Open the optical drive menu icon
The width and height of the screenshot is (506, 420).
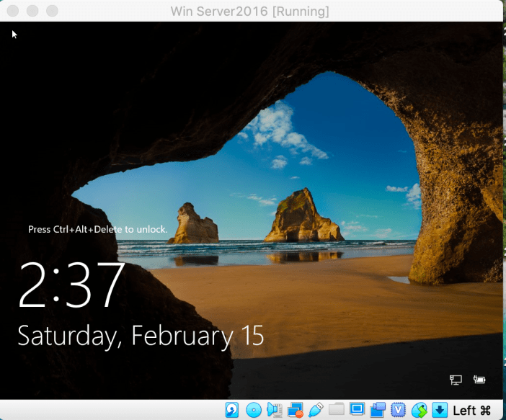254,410
